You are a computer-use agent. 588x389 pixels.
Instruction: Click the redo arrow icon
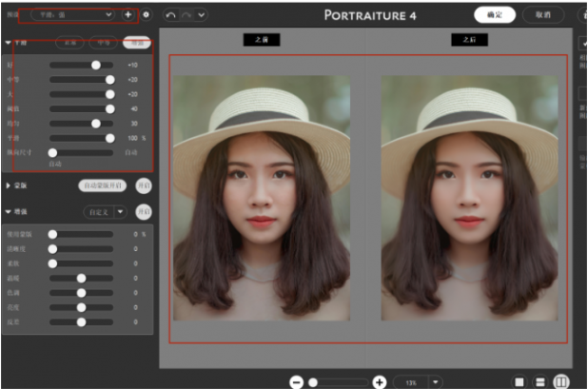coord(186,15)
